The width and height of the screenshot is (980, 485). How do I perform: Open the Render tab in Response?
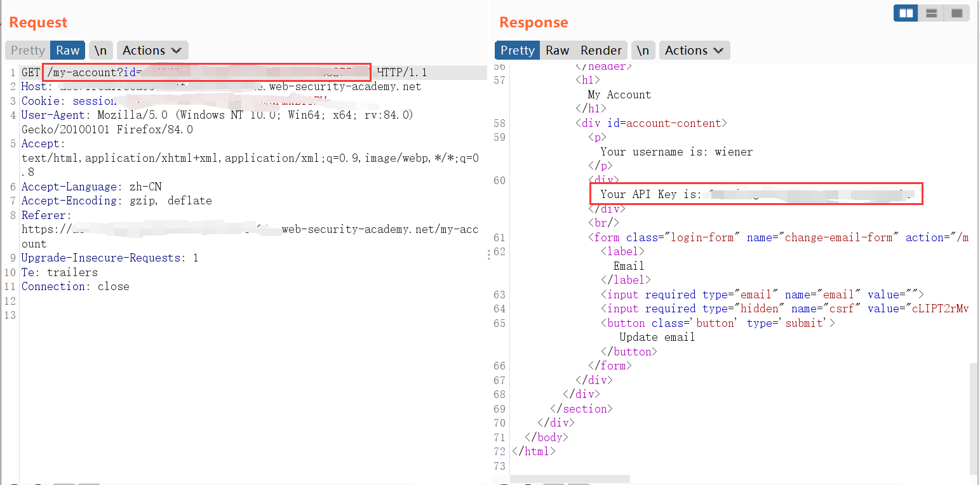click(x=601, y=50)
